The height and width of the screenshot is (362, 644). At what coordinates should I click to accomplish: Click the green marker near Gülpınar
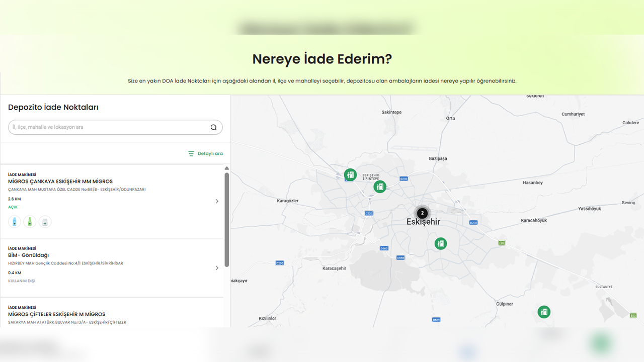coord(543,312)
